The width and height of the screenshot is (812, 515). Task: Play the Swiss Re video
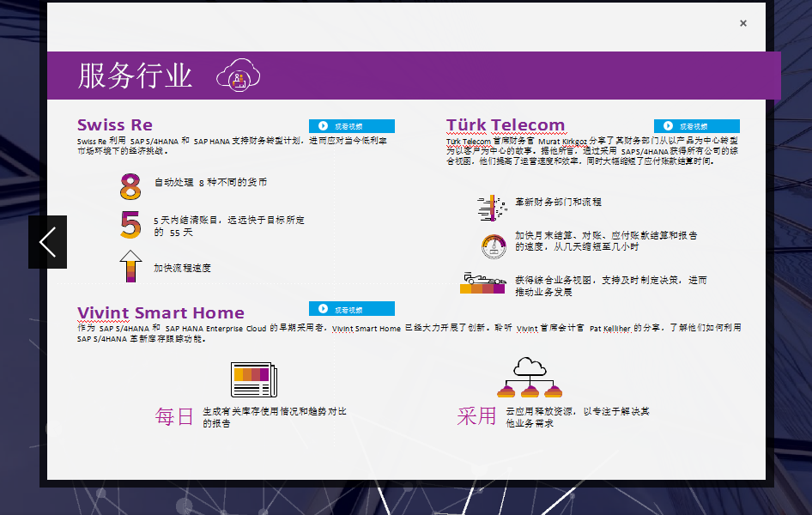pos(351,125)
